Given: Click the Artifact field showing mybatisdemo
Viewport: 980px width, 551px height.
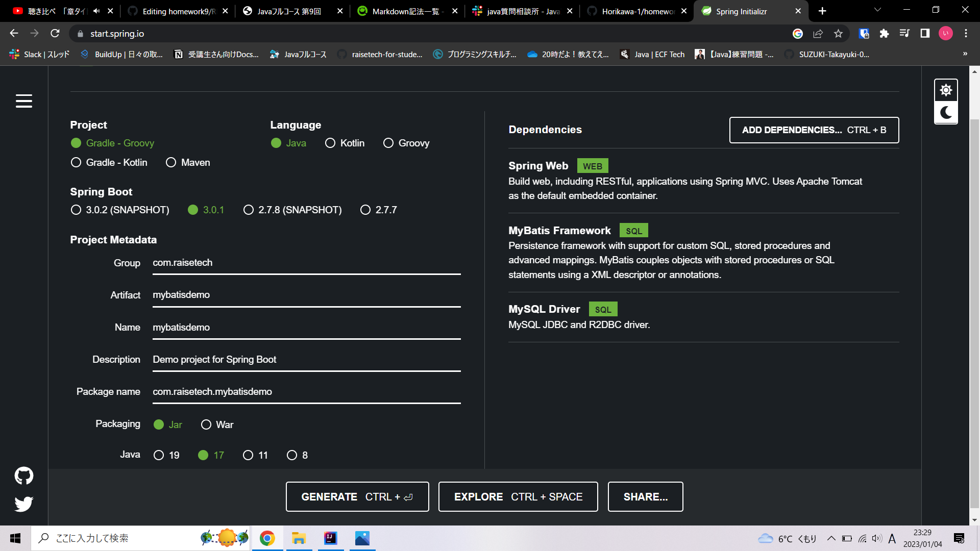Looking at the screenshot, I should [x=306, y=294].
